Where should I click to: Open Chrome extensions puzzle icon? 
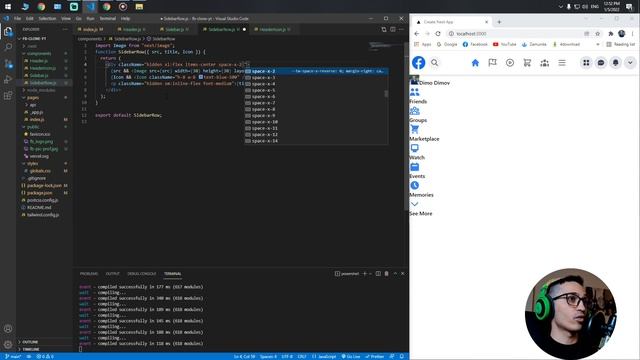(x=611, y=33)
